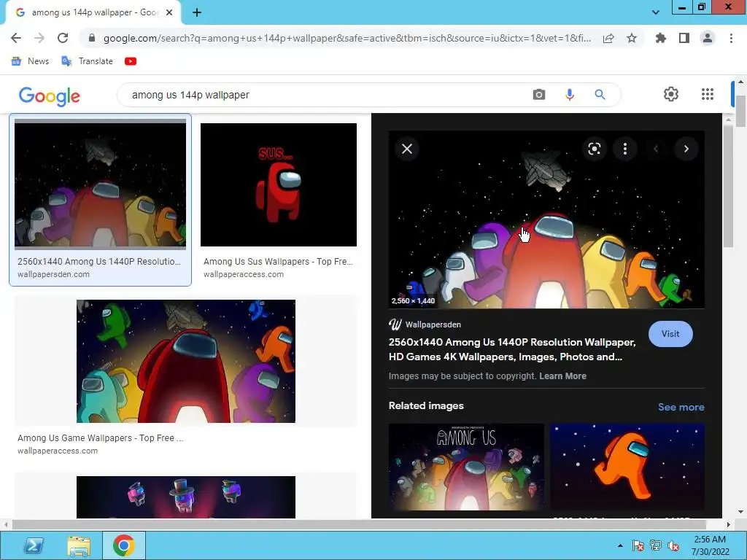Open the thumbnail with hat-wearing crewmates
Screen dimensions: 747x560
pos(186,497)
